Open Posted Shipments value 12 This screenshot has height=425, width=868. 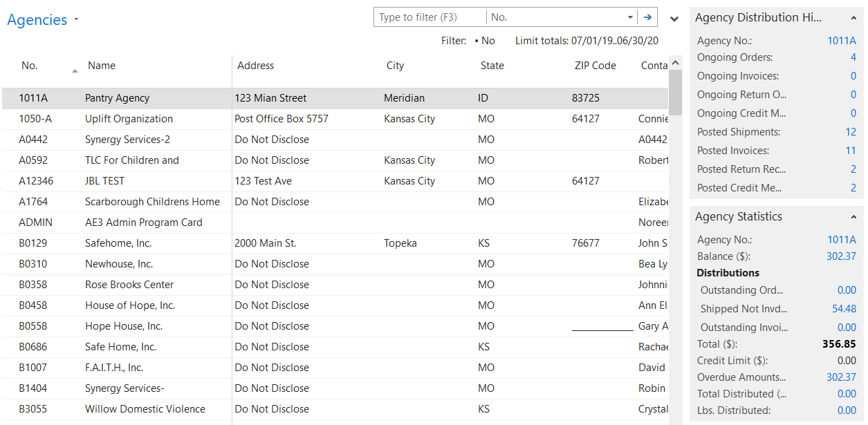click(850, 132)
